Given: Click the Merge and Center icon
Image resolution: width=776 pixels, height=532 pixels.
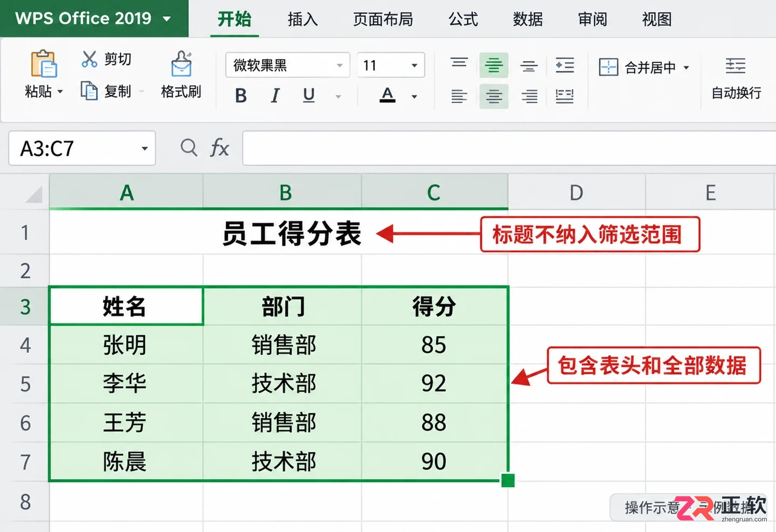Looking at the screenshot, I should tap(608, 67).
